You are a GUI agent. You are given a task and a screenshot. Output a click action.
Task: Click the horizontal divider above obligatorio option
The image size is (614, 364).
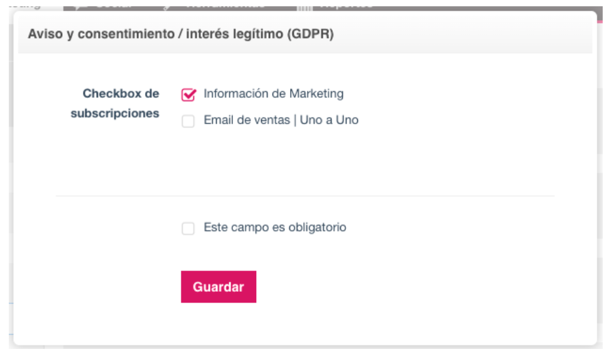305,196
